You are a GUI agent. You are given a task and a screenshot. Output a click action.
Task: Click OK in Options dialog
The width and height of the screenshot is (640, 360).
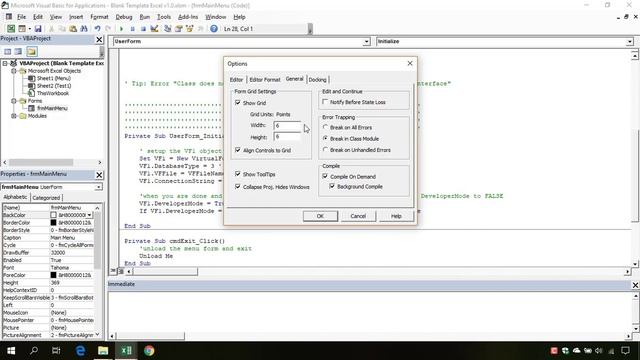(320, 216)
